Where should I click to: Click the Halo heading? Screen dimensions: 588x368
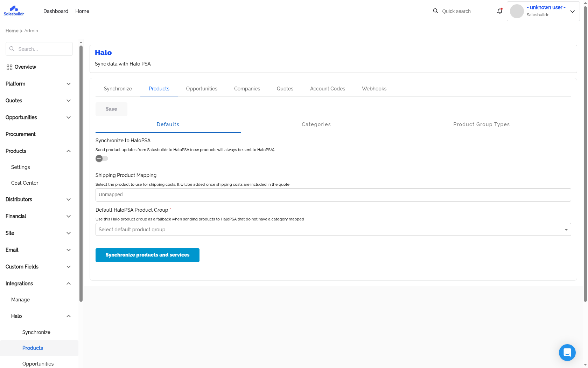(103, 53)
